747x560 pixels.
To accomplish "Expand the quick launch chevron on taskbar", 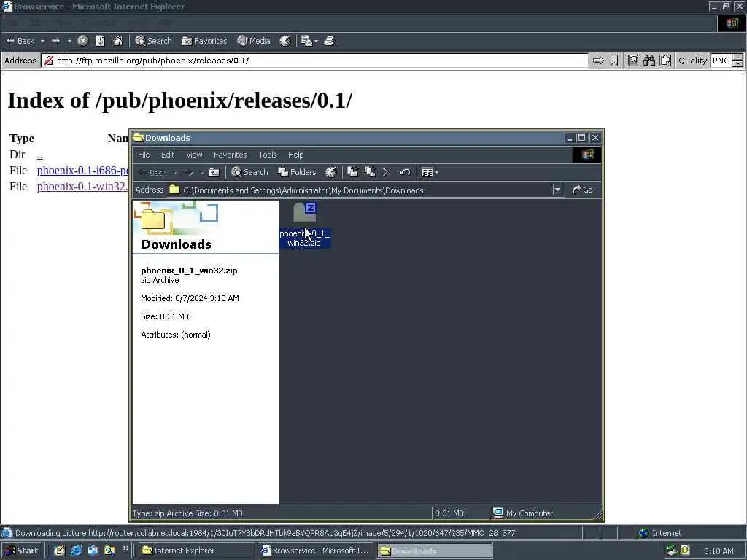I will click(x=125, y=548).
